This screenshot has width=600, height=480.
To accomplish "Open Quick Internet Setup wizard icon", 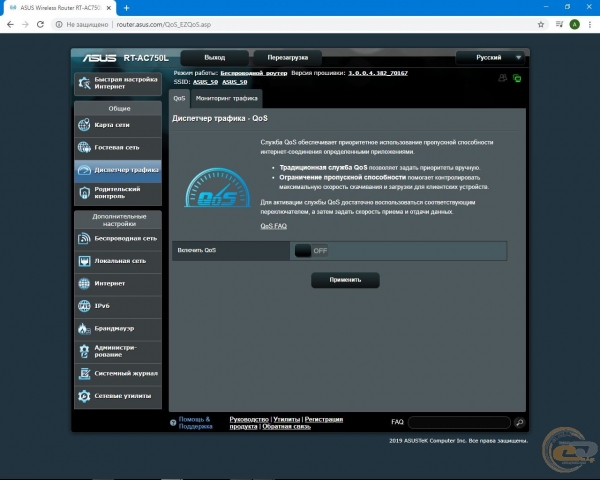I will [84, 83].
